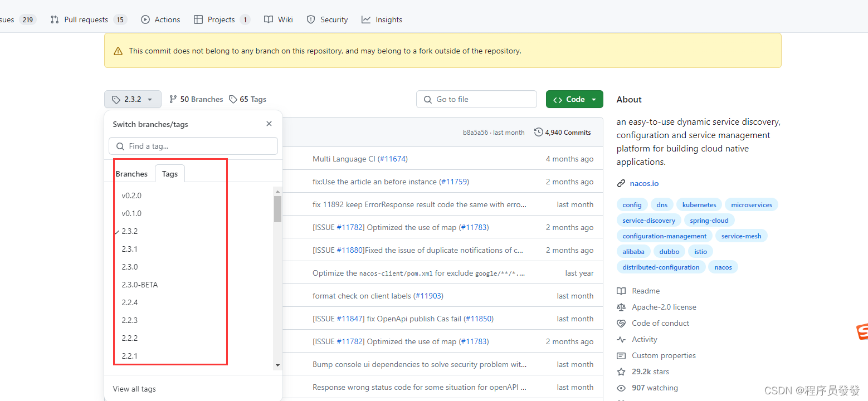The width and height of the screenshot is (868, 401).
Task: Click the Actions play icon
Action: pyautogui.click(x=145, y=19)
